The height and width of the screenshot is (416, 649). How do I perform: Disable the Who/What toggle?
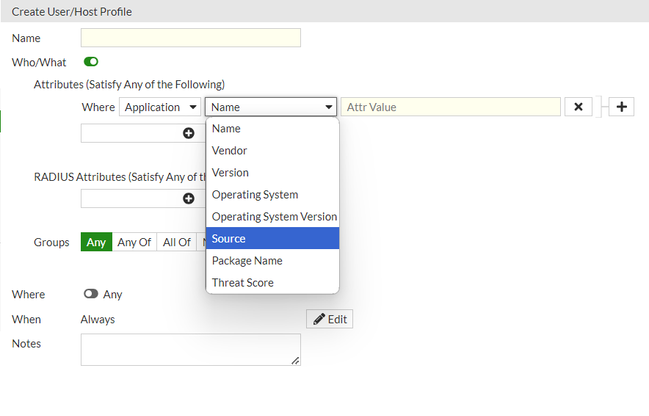click(91, 62)
